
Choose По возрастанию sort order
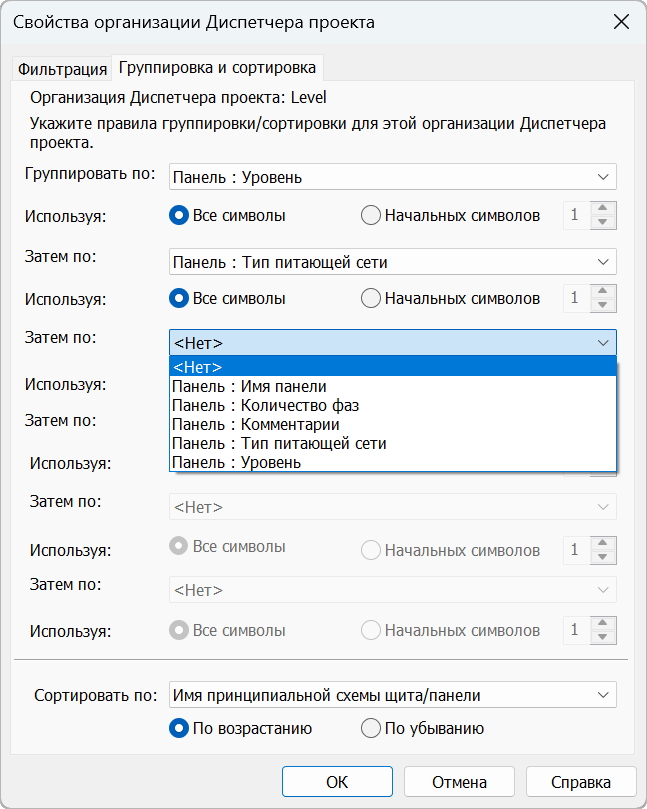pos(180,729)
